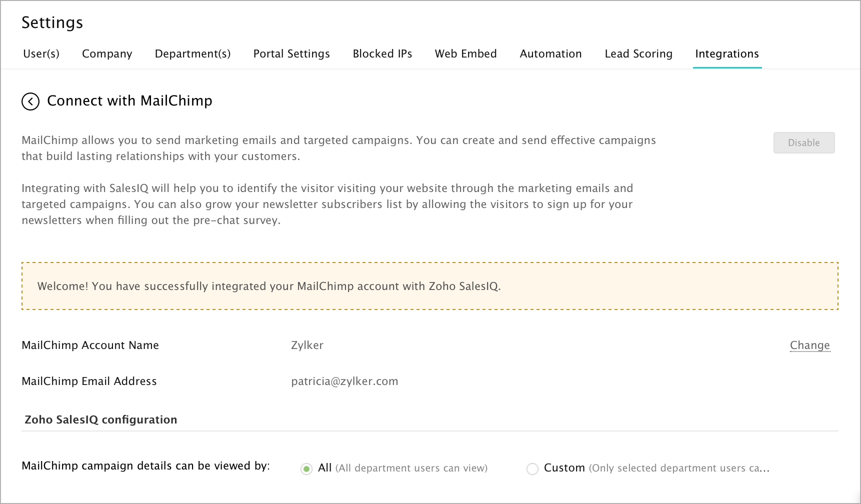This screenshot has height=504, width=861.
Task: Click the Zoho SalesIQ configuration section header
Action: (101, 419)
